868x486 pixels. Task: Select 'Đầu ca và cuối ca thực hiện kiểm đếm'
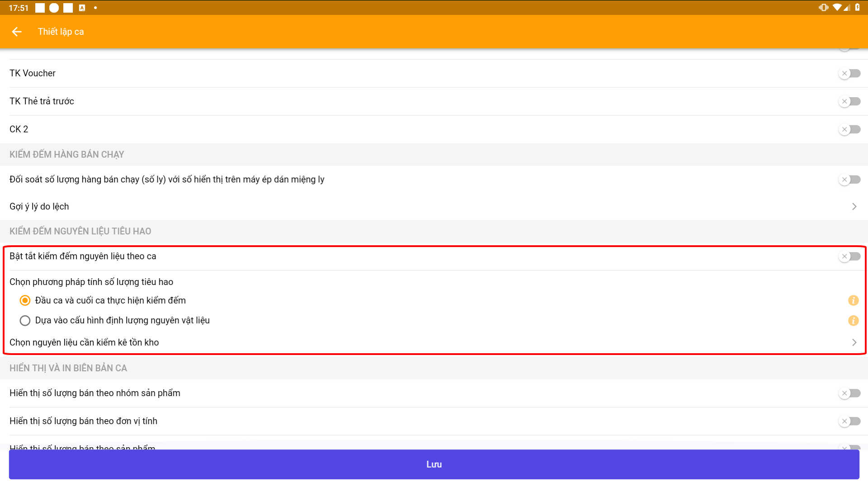click(25, 300)
